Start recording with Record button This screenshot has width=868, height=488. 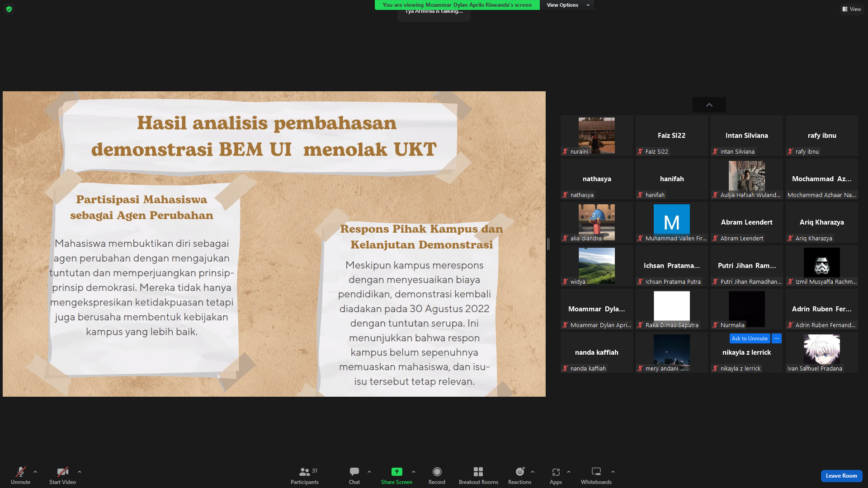coord(437,475)
